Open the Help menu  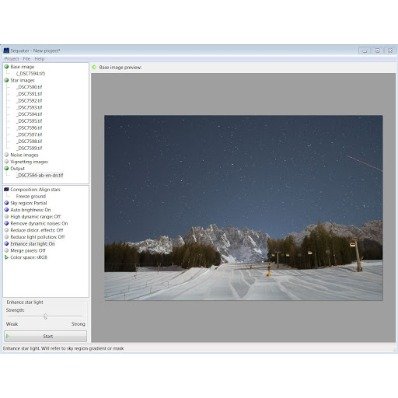pos(39,59)
